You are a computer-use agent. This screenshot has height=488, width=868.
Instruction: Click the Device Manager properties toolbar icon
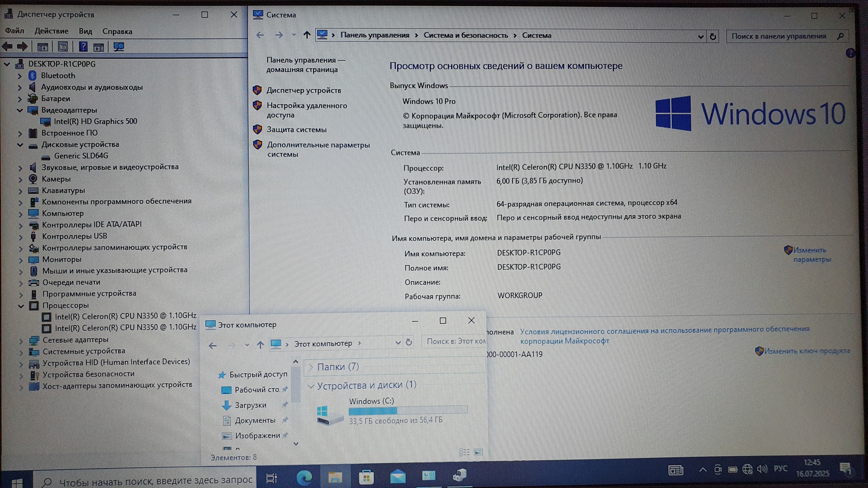tap(63, 47)
